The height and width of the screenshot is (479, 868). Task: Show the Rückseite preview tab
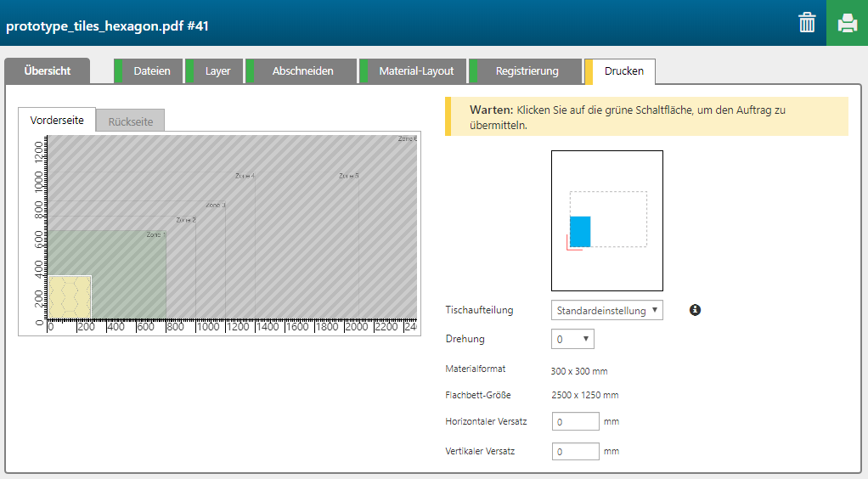[x=131, y=121]
